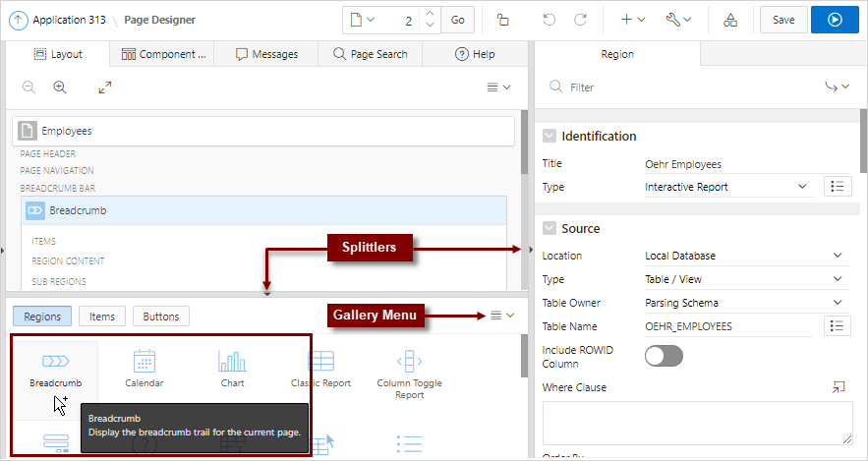Edit the Title field Oehr Employees
The image size is (868, 461).
(746, 164)
